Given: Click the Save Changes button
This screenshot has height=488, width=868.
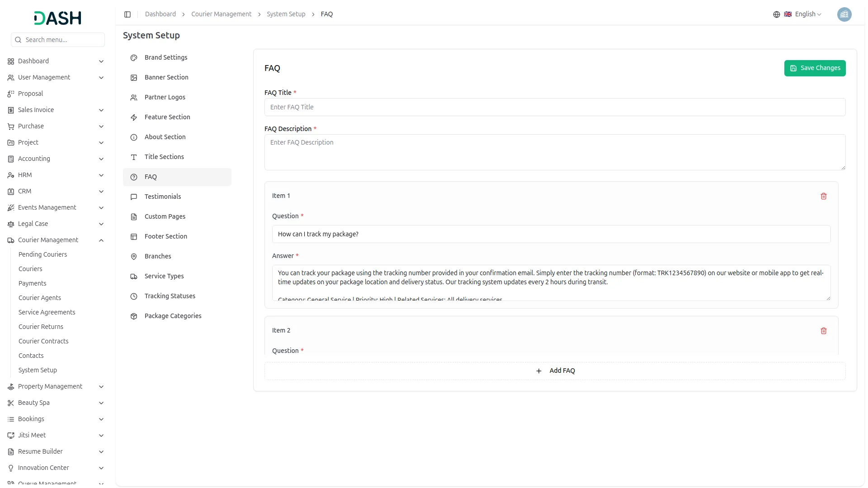Looking at the screenshot, I should (815, 68).
